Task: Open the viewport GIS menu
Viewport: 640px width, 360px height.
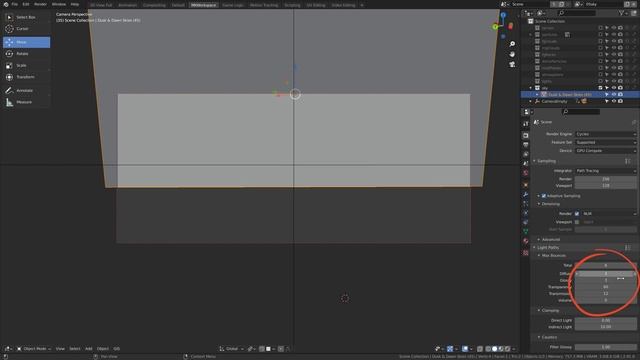Action: point(117,349)
